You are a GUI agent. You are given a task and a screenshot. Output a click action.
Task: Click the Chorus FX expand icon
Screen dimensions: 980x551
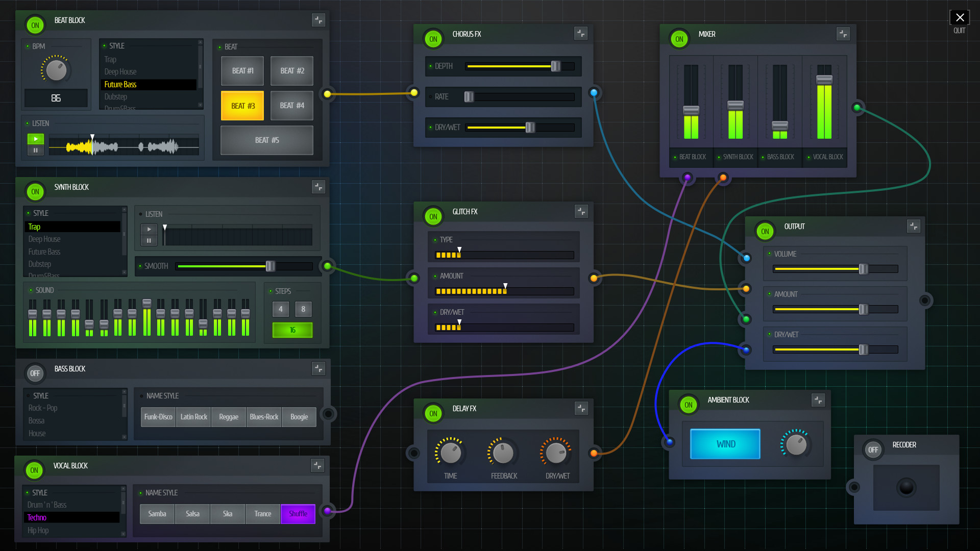[580, 33]
